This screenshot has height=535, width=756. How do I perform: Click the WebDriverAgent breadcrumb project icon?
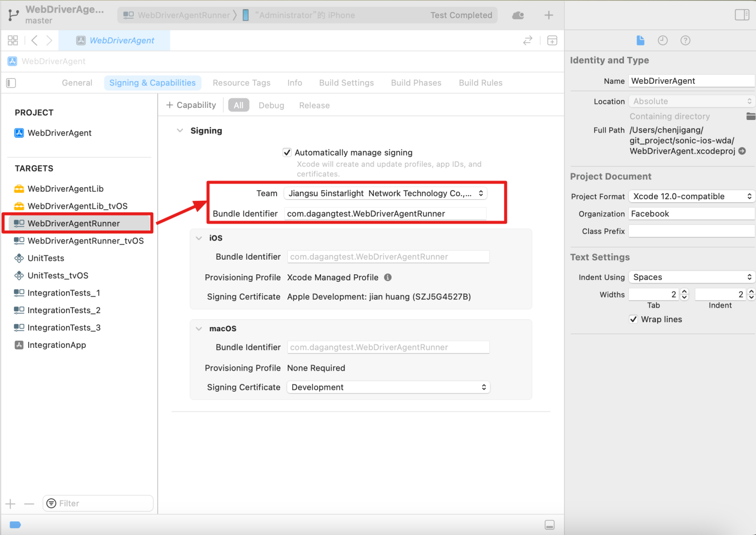13,61
